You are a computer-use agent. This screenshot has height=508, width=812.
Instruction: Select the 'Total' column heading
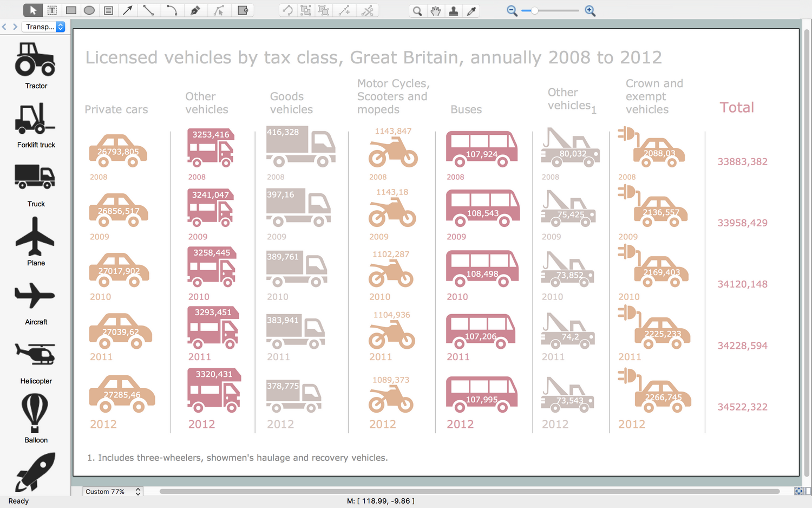(737, 107)
